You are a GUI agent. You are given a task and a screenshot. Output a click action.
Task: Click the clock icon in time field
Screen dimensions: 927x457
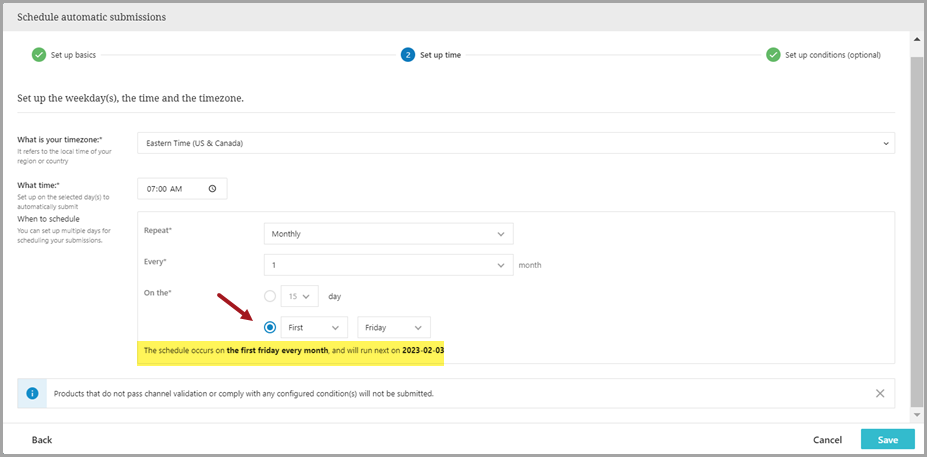tap(212, 188)
